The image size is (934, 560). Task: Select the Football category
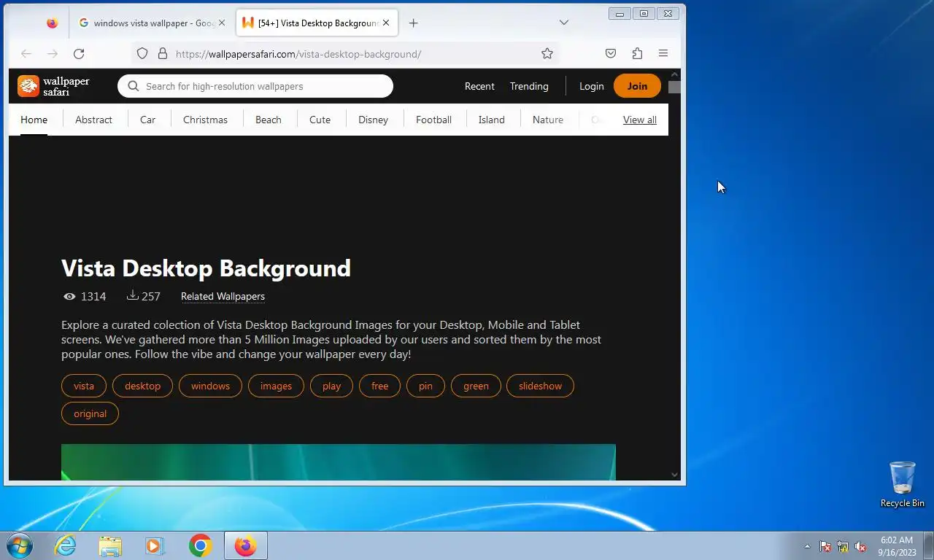pos(433,120)
